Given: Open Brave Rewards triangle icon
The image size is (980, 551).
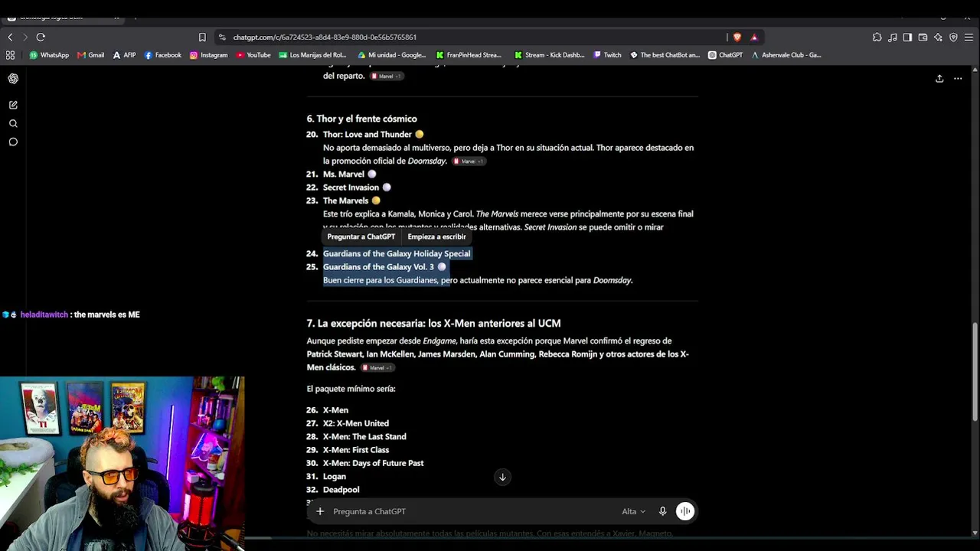Looking at the screenshot, I should [754, 37].
